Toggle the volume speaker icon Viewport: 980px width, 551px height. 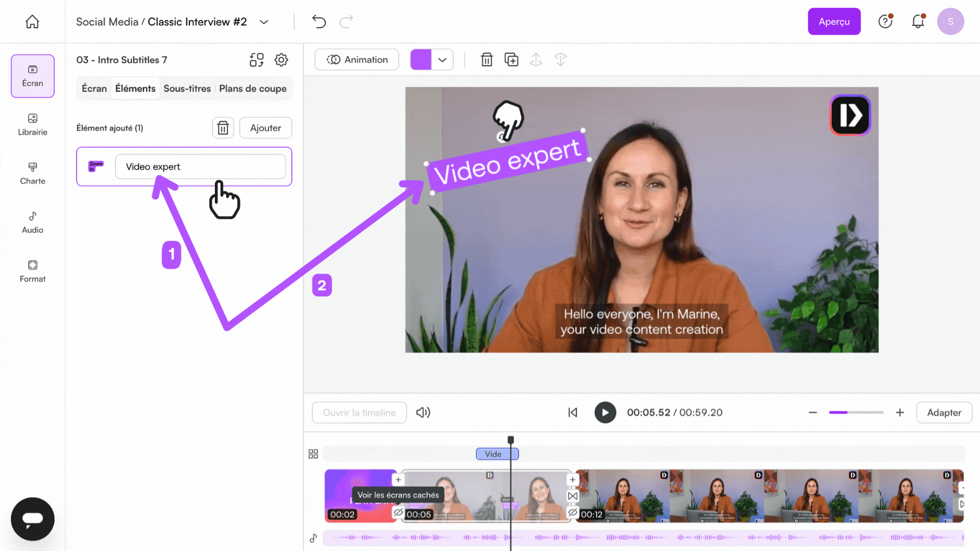[x=423, y=412]
